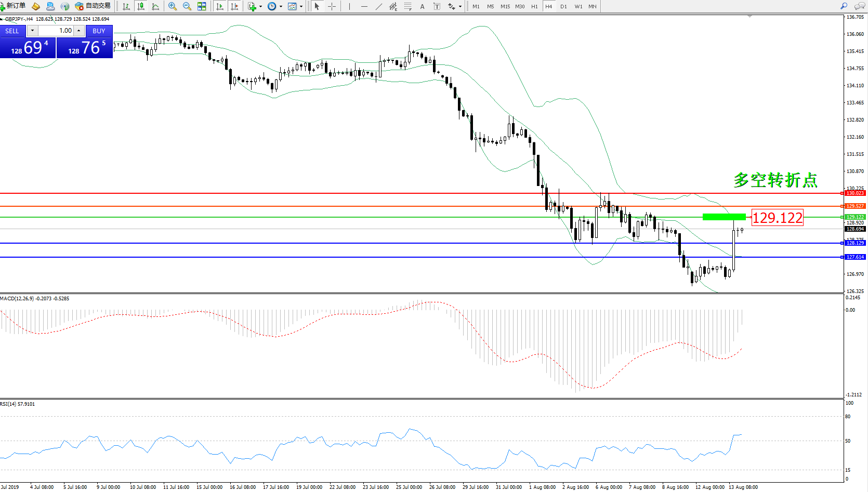868x492 pixels.
Task: Tile chart windows with the grid icon
Action: 202,6
